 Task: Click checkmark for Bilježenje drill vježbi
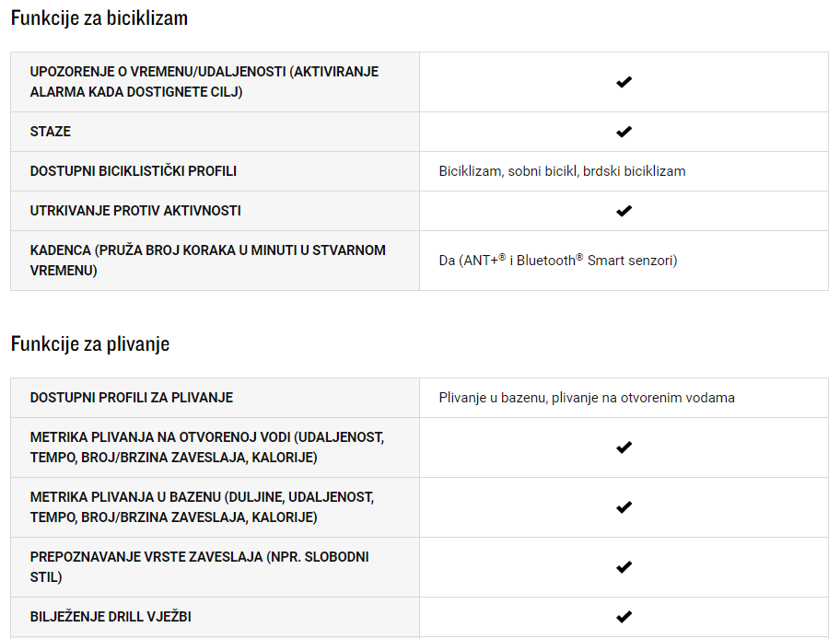click(624, 617)
